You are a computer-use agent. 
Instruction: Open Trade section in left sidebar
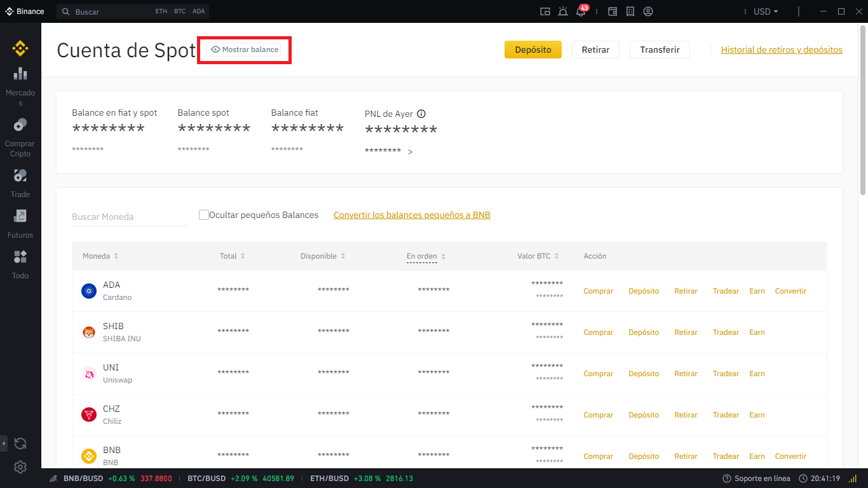[20, 183]
